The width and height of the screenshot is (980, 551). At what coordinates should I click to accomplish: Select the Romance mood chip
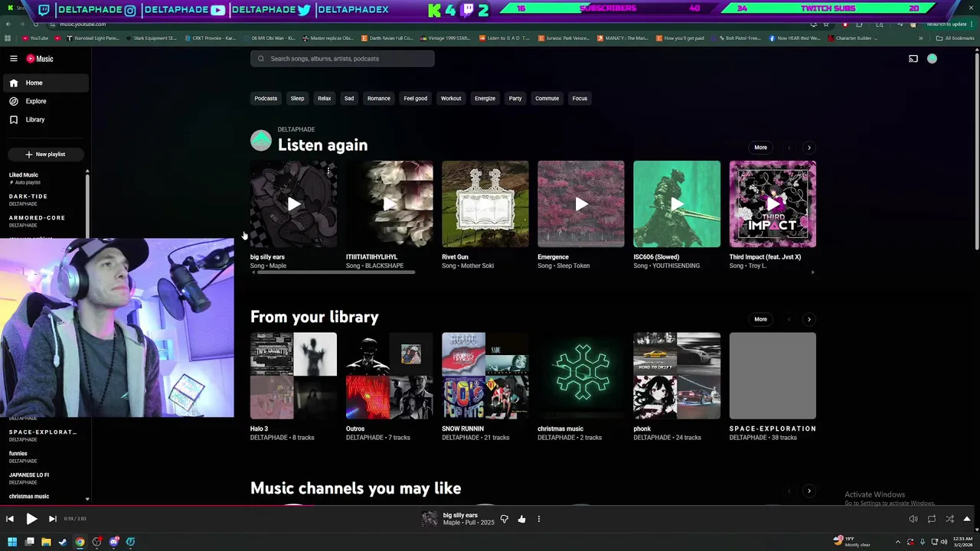(x=378, y=98)
